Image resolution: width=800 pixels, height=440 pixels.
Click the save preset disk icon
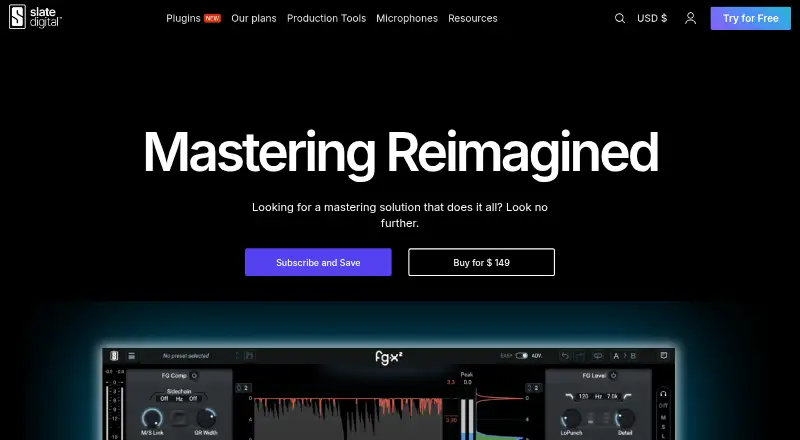(249, 355)
